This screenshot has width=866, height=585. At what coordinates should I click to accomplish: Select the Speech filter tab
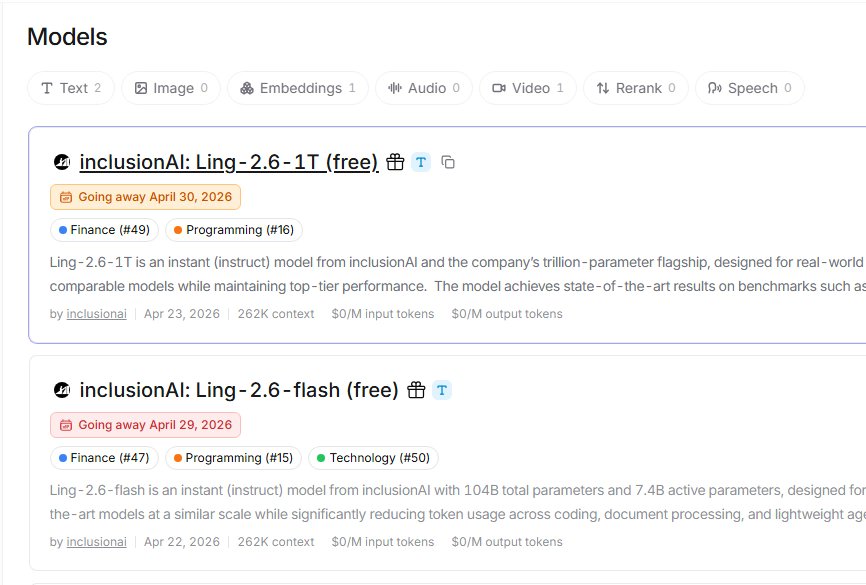[x=750, y=88]
